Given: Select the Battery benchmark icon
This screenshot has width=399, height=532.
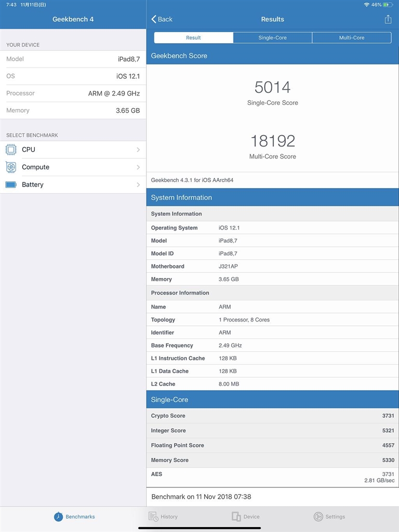Looking at the screenshot, I should pos(11,184).
